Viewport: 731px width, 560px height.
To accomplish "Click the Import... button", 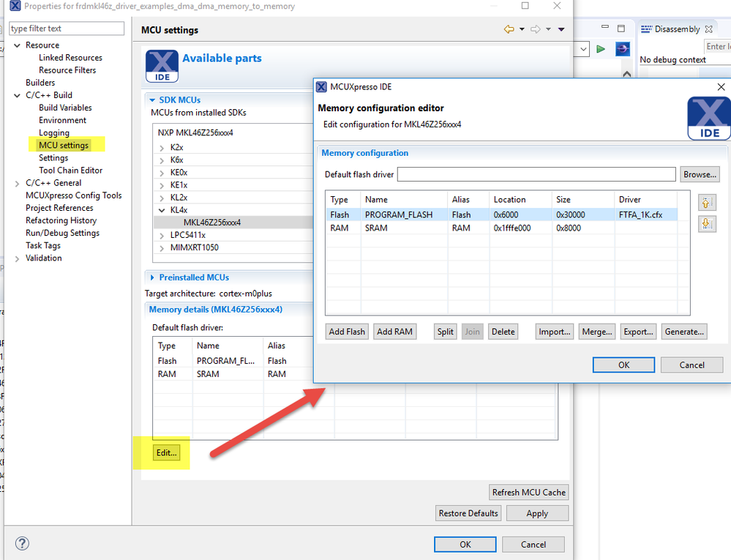I will click(555, 332).
